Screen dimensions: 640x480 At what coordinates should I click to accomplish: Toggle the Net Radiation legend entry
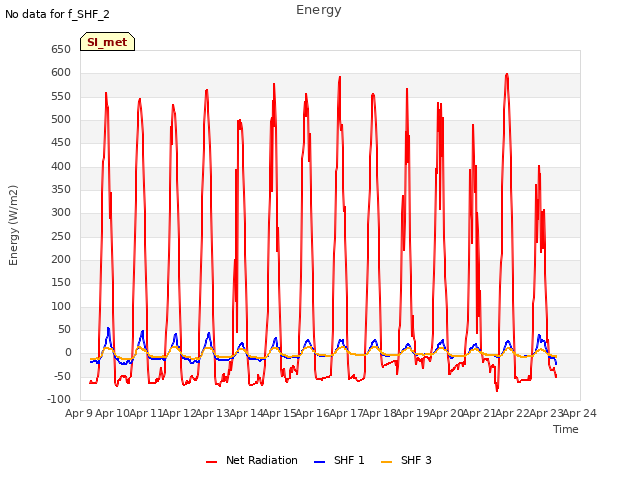(x=252, y=460)
